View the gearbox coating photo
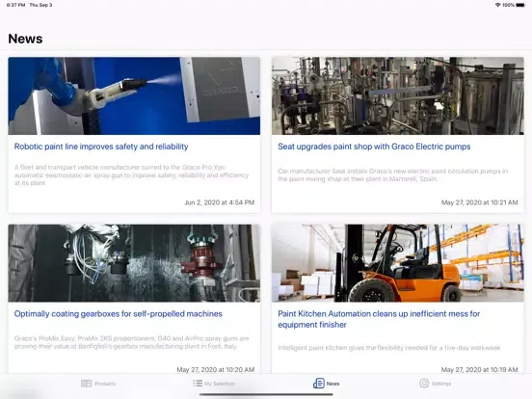Screen dimensions: 532x399 coord(134,263)
